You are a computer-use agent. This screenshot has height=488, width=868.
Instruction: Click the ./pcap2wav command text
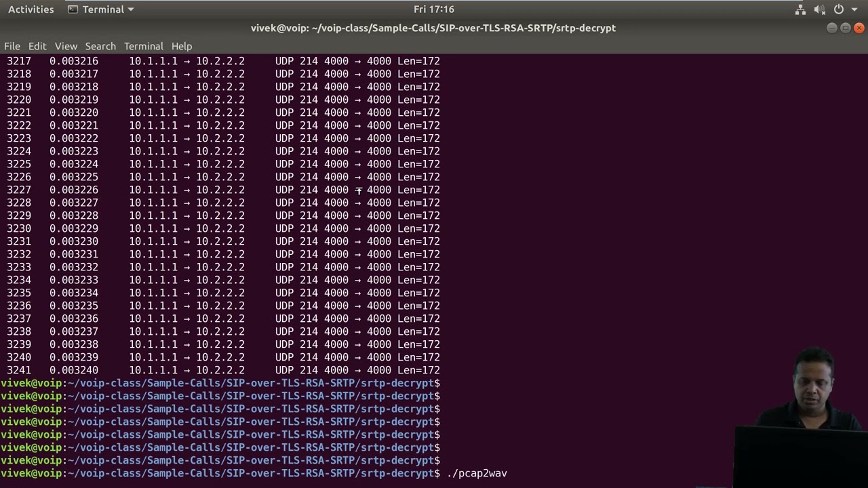pyautogui.click(x=477, y=473)
